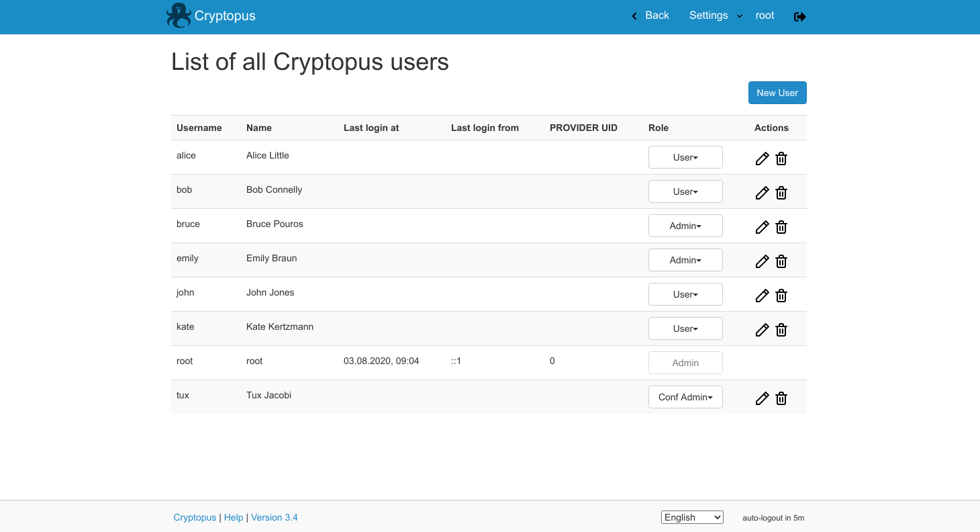Select the name Emily Braun
The width and height of the screenshot is (980, 532).
(271, 258)
